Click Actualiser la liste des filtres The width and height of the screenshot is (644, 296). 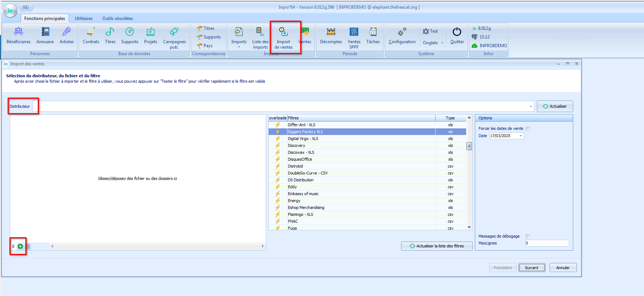point(437,246)
